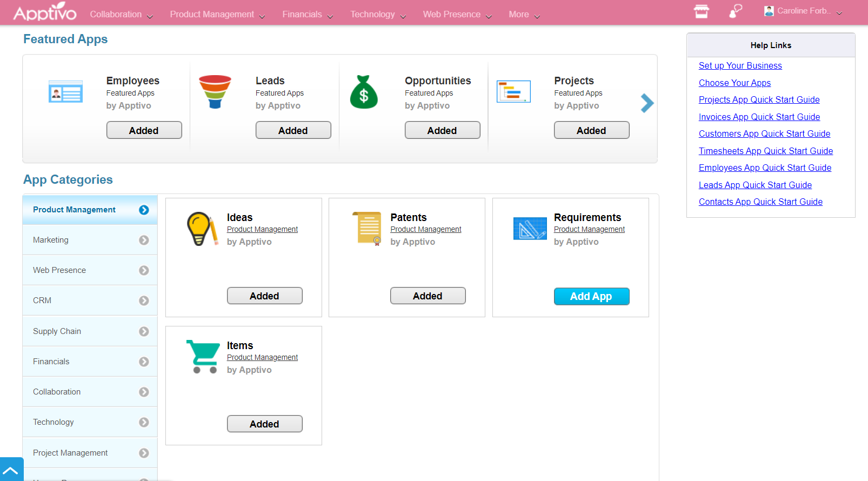Select the Product Management category tab

coord(90,210)
